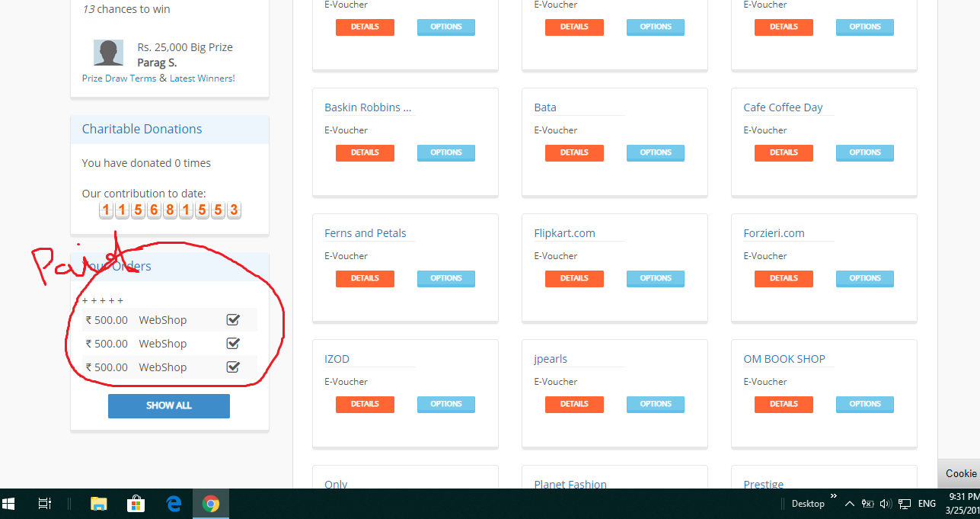Screen dimensions: 980x519
Task: Open the Ferns and Petals title
Action: (x=366, y=233)
